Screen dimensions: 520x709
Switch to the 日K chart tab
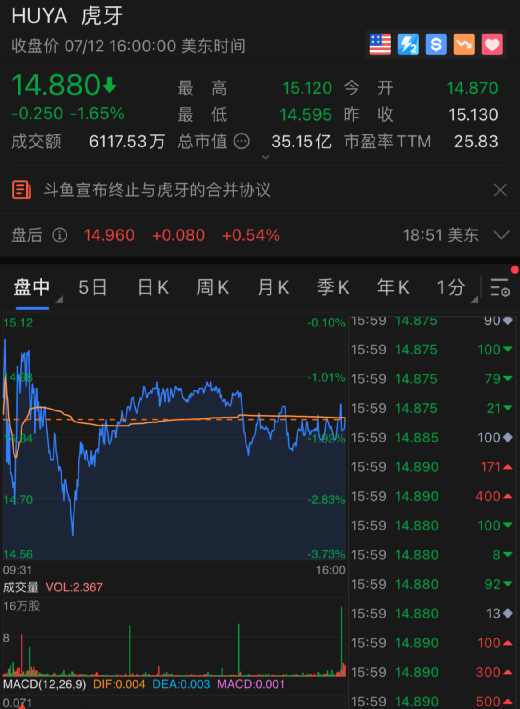click(x=153, y=288)
